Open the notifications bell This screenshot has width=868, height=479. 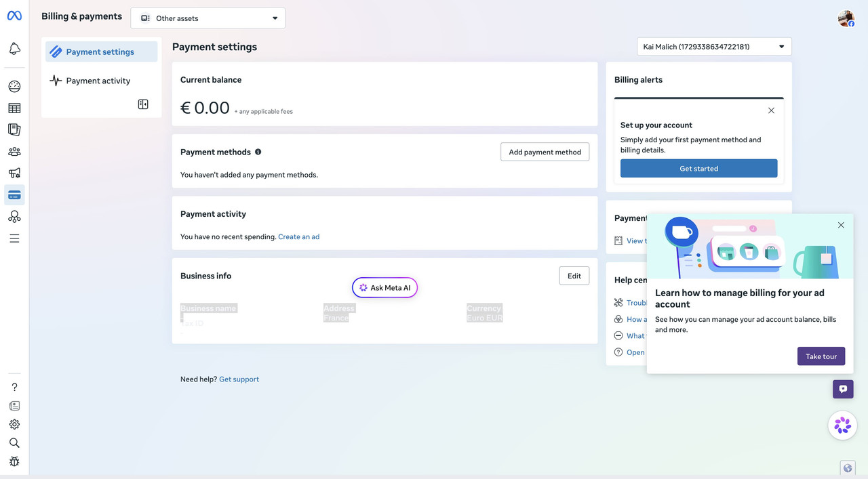14,49
